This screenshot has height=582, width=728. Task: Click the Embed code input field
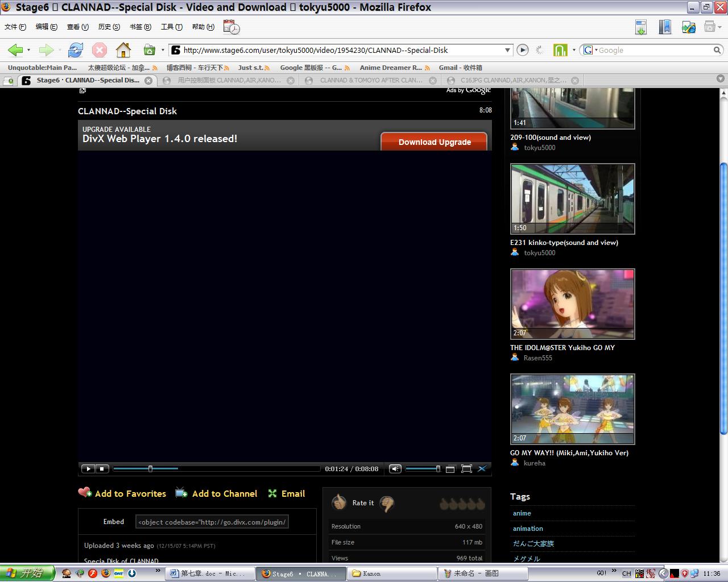[212, 522]
